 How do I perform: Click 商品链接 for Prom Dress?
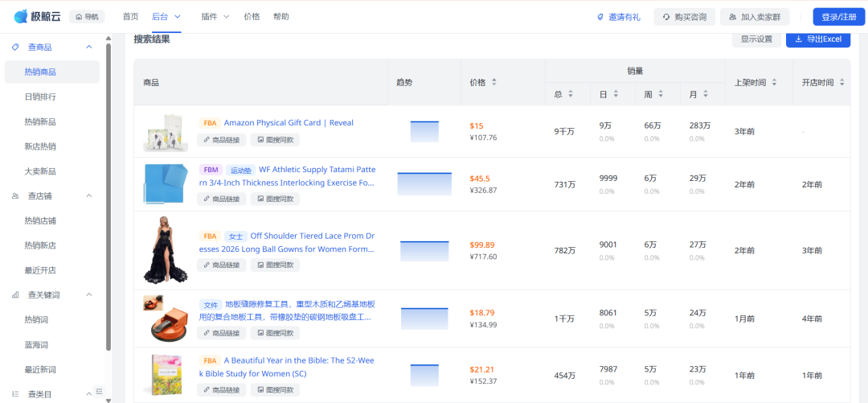point(222,265)
